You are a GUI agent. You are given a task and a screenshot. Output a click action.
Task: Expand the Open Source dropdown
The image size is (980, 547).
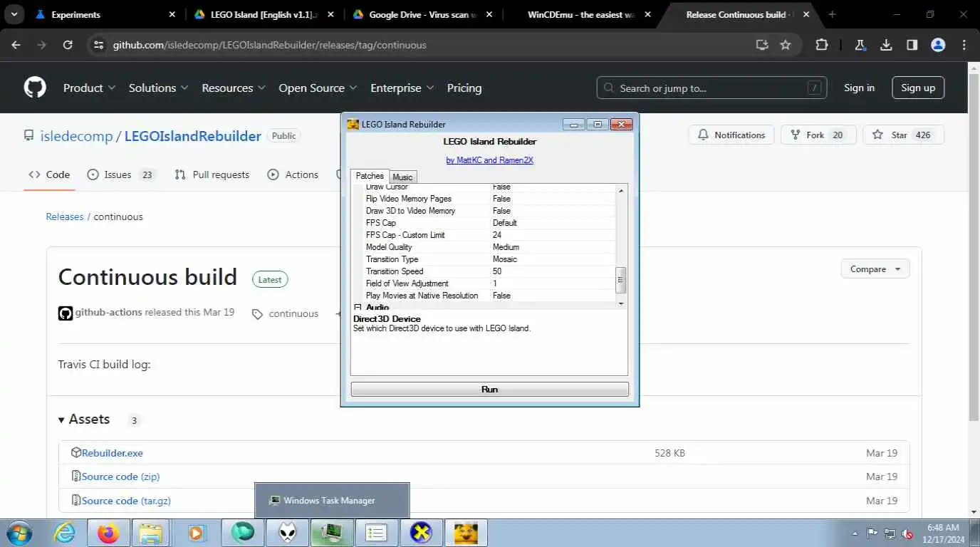click(318, 88)
